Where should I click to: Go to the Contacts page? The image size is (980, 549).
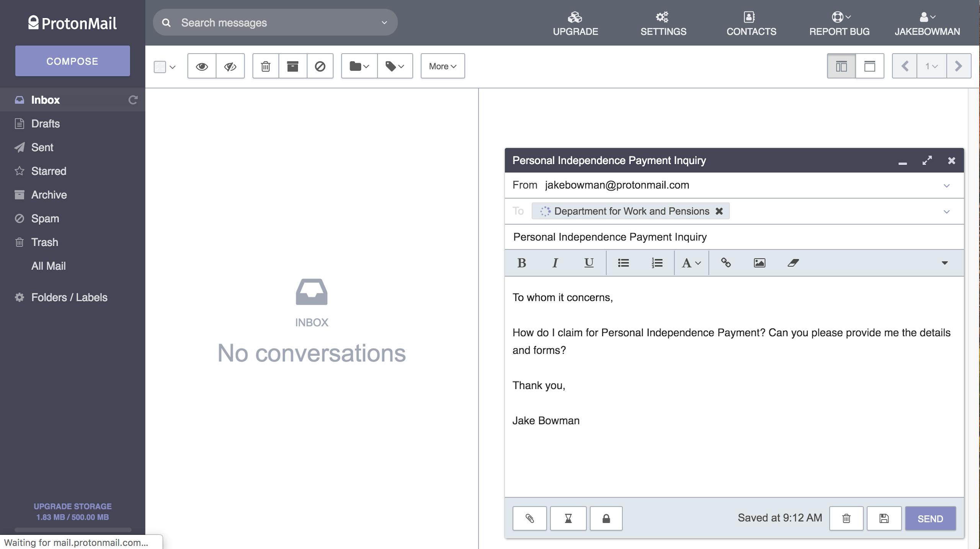point(751,23)
